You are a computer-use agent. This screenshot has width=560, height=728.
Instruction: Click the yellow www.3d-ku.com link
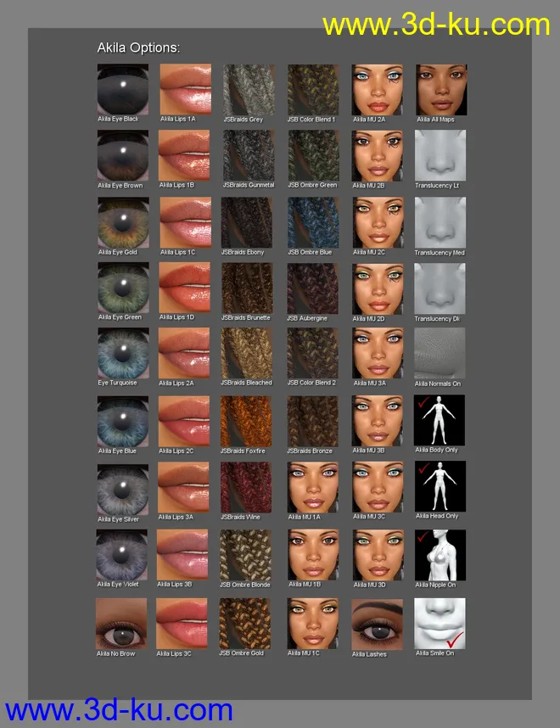[436, 24]
